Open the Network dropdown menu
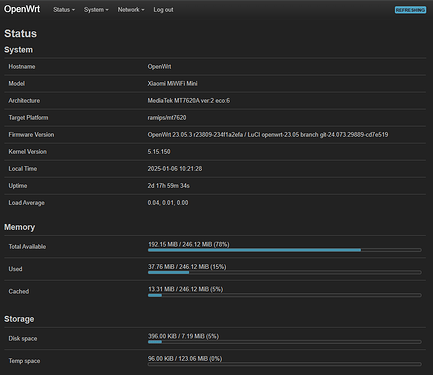Screen dimensions: 433x375 click(131, 10)
